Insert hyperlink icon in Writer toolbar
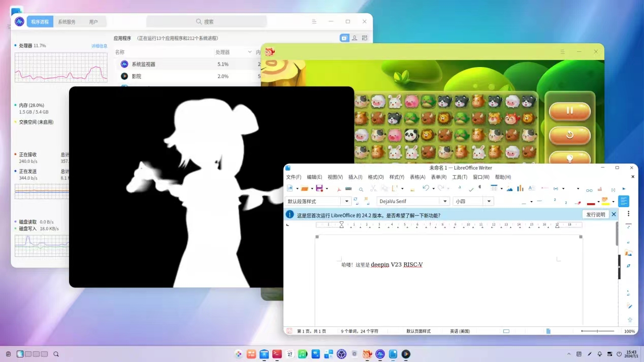Screen dimensions: 644x362 [x=589, y=190]
